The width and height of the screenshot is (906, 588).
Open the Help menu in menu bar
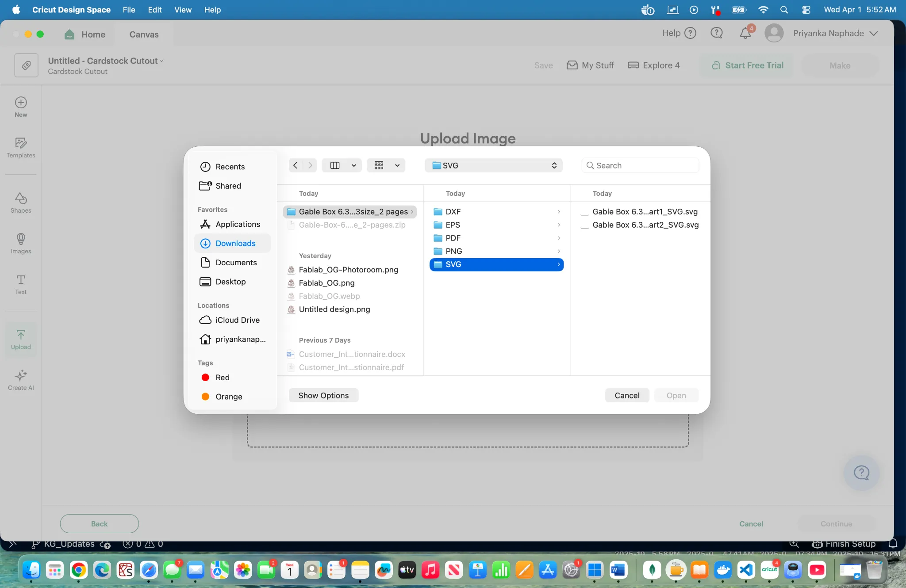click(x=212, y=10)
